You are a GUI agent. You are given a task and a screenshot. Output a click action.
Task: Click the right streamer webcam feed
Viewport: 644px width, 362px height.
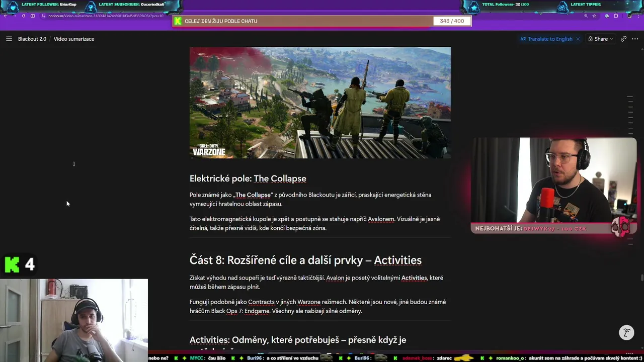point(553,180)
